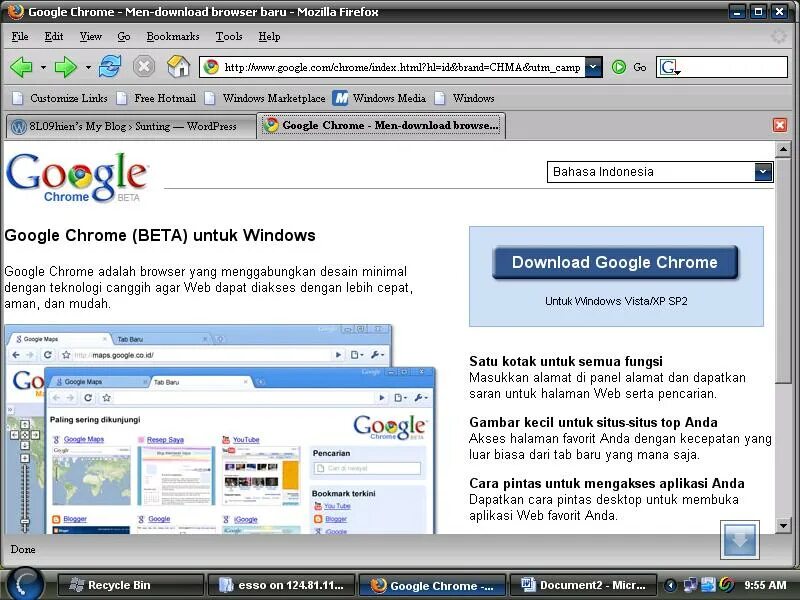This screenshot has height=600, width=800.
Task: Open the Windows bookmark in bookmarks toolbar
Action: pyautogui.click(x=464, y=98)
